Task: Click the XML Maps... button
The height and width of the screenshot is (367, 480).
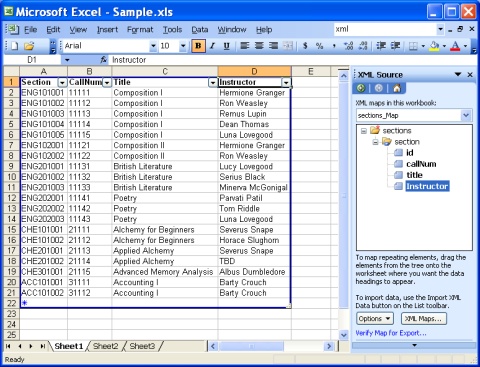Action: 424,319
